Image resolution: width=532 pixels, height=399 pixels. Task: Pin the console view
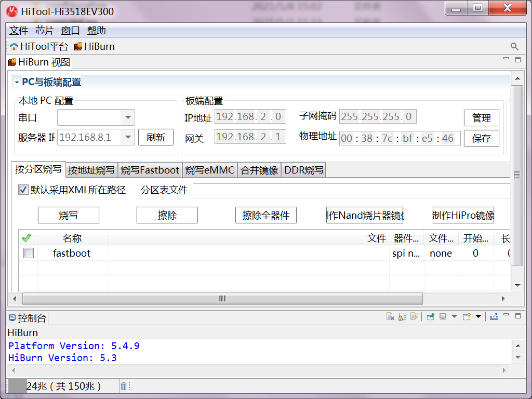[431, 316]
